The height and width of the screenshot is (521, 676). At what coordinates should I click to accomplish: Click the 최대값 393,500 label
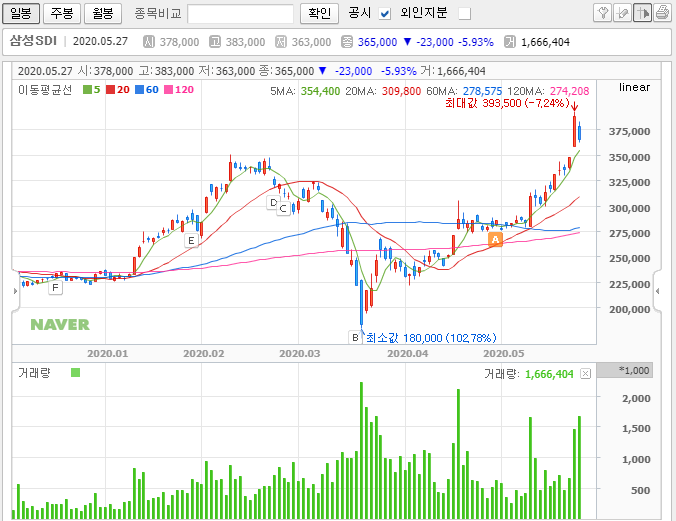pyautogui.click(x=507, y=103)
